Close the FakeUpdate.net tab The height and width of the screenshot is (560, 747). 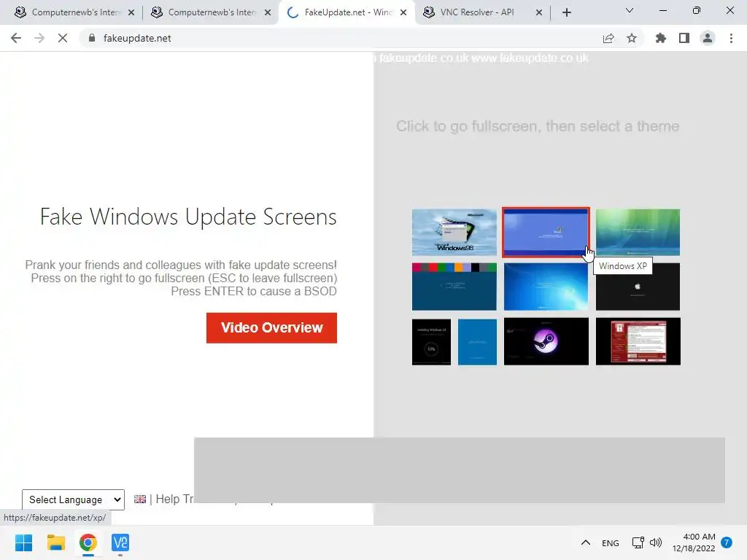tap(403, 12)
